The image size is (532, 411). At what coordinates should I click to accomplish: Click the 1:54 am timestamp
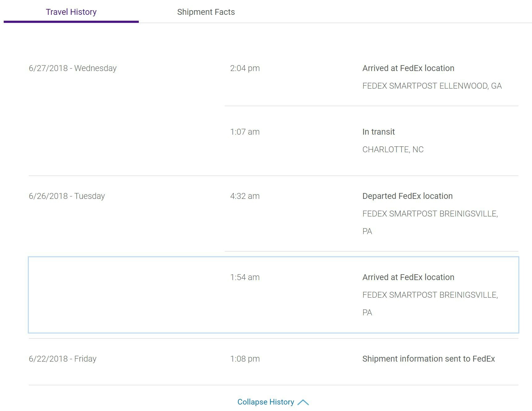pyautogui.click(x=245, y=277)
